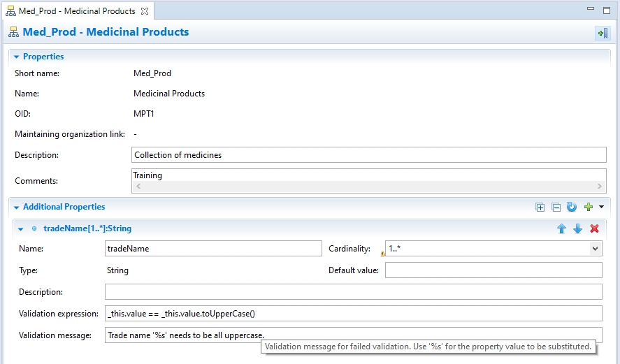Expand all additional properties
The height and width of the screenshot is (364, 620).
pos(540,208)
